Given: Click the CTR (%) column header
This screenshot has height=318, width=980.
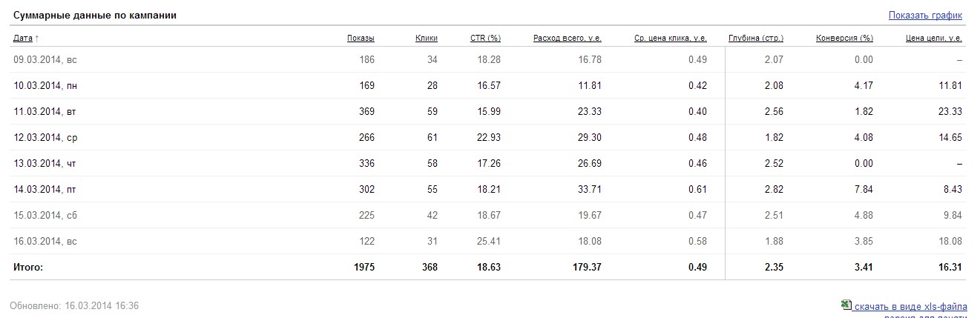Looking at the screenshot, I should tap(485, 38).
